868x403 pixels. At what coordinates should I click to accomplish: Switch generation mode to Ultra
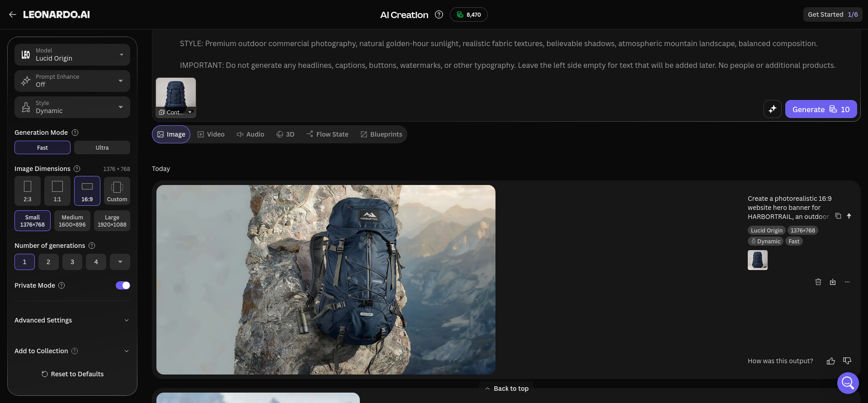tap(102, 147)
